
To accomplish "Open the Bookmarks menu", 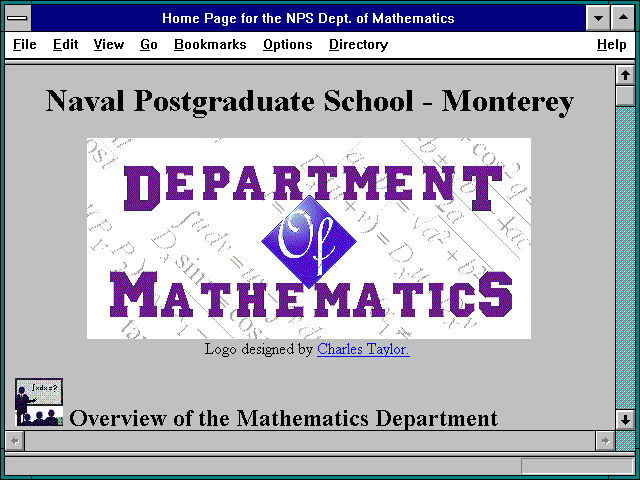I will (210, 44).
